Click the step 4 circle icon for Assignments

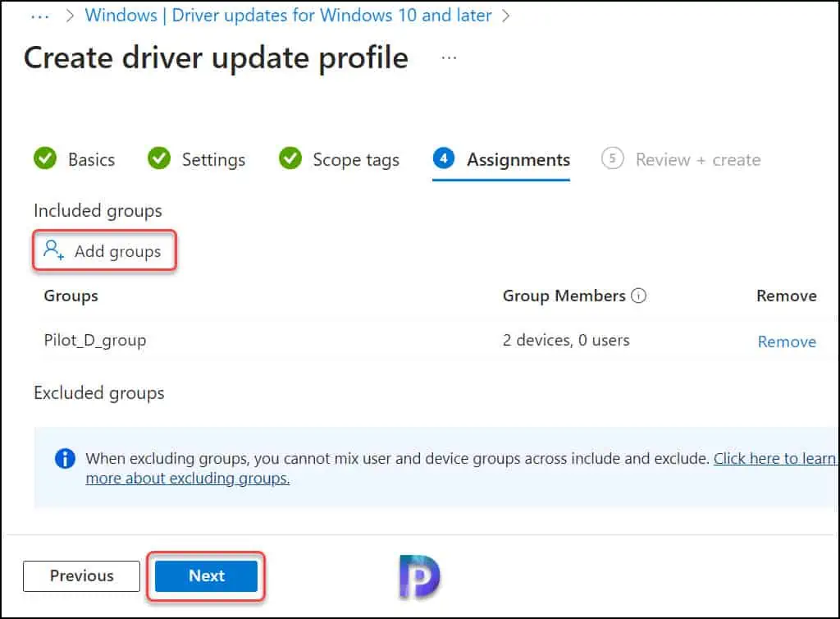(x=444, y=158)
